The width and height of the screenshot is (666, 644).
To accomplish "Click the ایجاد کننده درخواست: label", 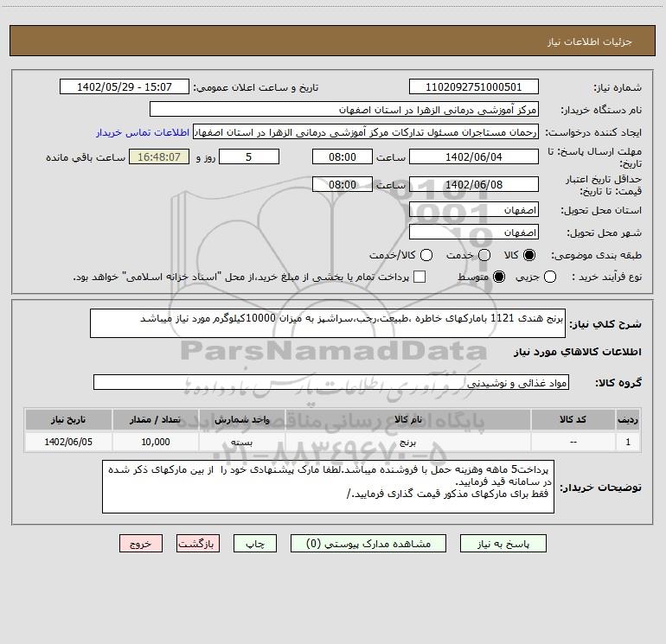I will click(x=593, y=133).
